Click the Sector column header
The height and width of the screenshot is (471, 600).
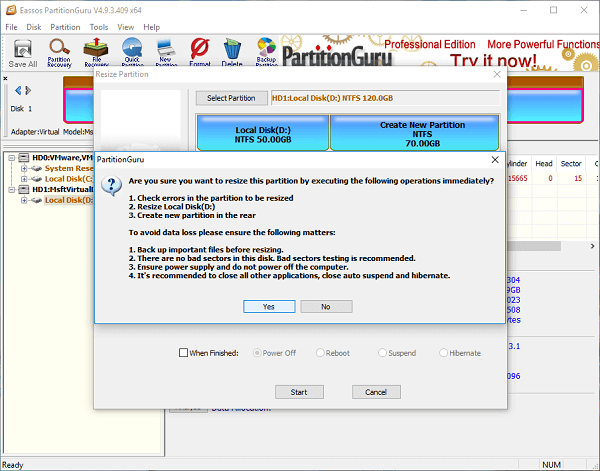tap(571, 164)
